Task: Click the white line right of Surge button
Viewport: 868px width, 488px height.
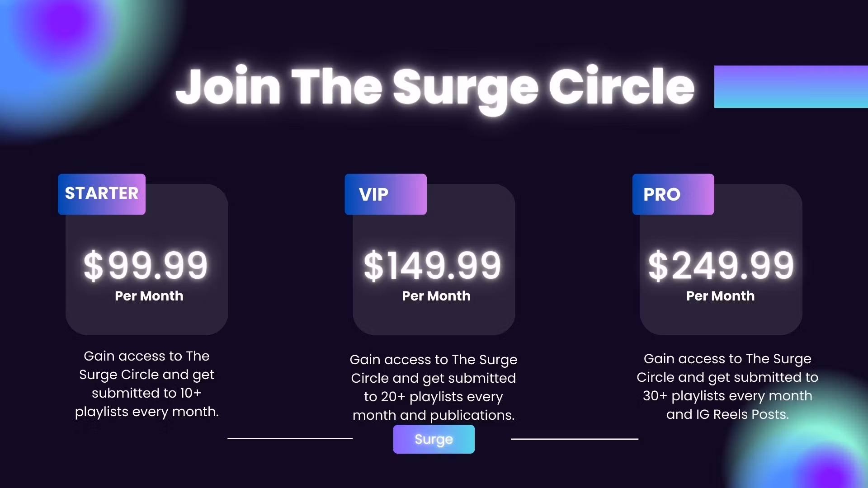Action: [574, 439]
